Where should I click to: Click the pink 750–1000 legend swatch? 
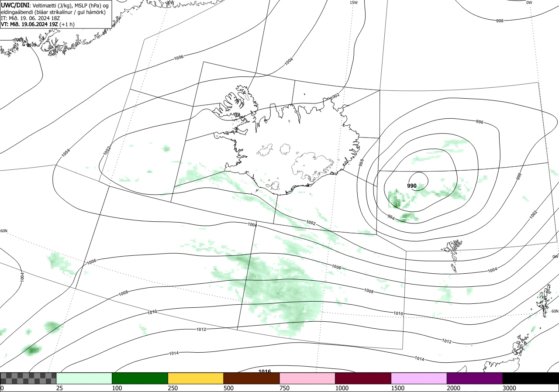[x=307, y=378]
